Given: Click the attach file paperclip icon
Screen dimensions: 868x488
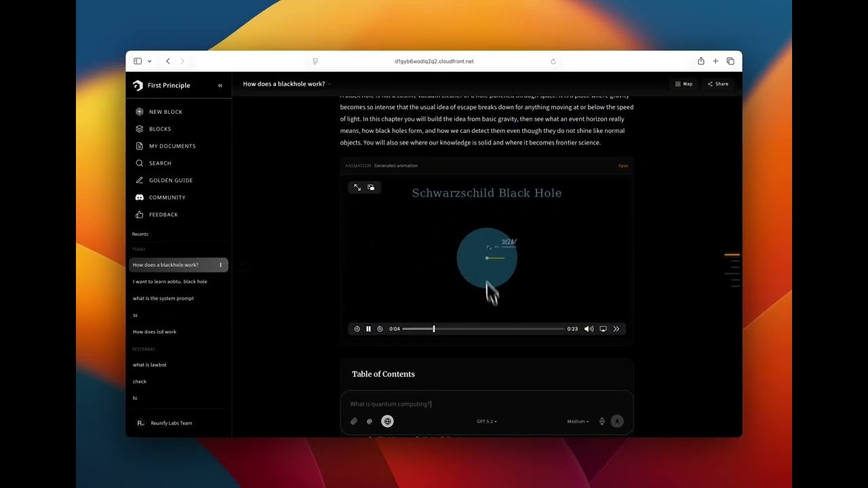Looking at the screenshot, I should pyautogui.click(x=353, y=421).
